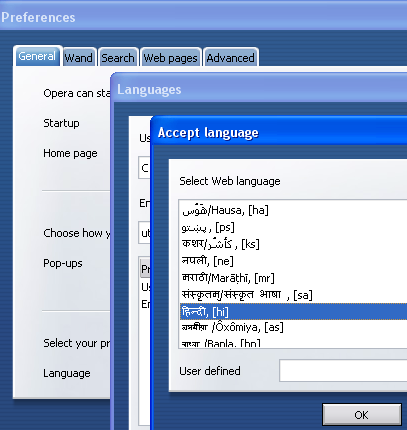Screen dimensions: 407x430
Task: Confirm with the OK button
Action: pyautogui.click(x=362, y=415)
